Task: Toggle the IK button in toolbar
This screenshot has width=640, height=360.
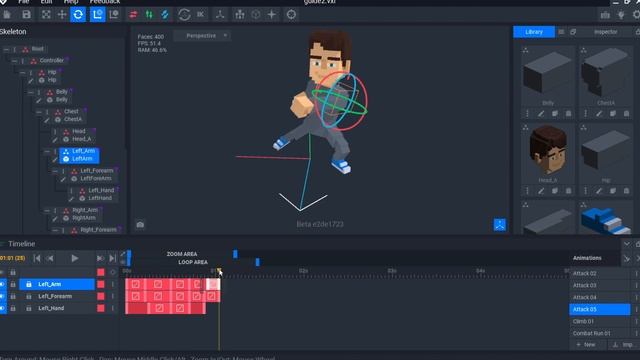Action: [x=200, y=15]
